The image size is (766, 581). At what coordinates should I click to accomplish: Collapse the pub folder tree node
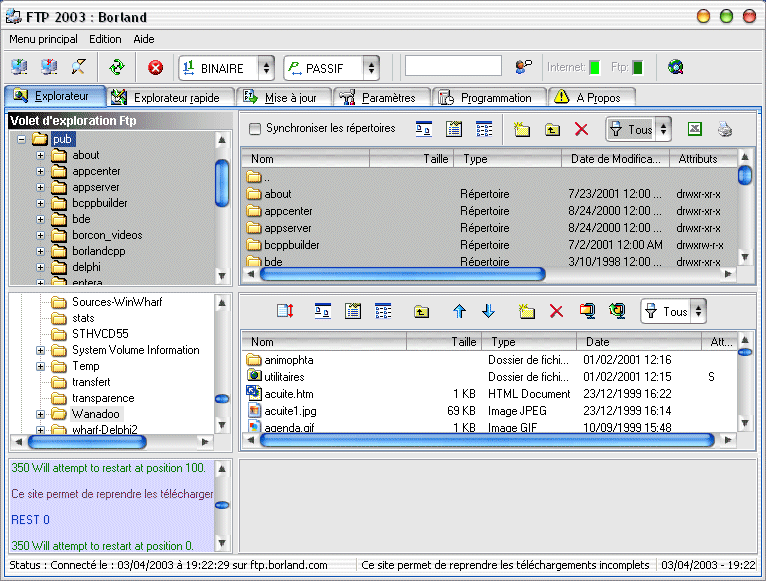(x=21, y=139)
